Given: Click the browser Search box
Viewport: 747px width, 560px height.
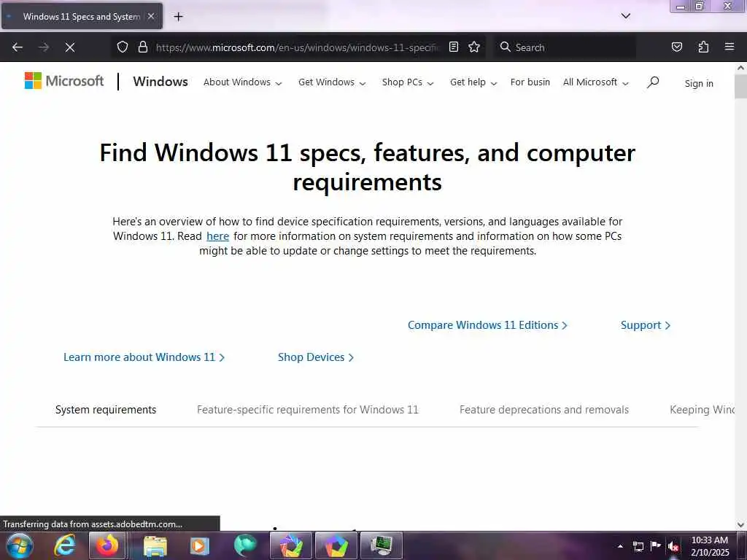Looking at the screenshot, I should tap(565, 47).
